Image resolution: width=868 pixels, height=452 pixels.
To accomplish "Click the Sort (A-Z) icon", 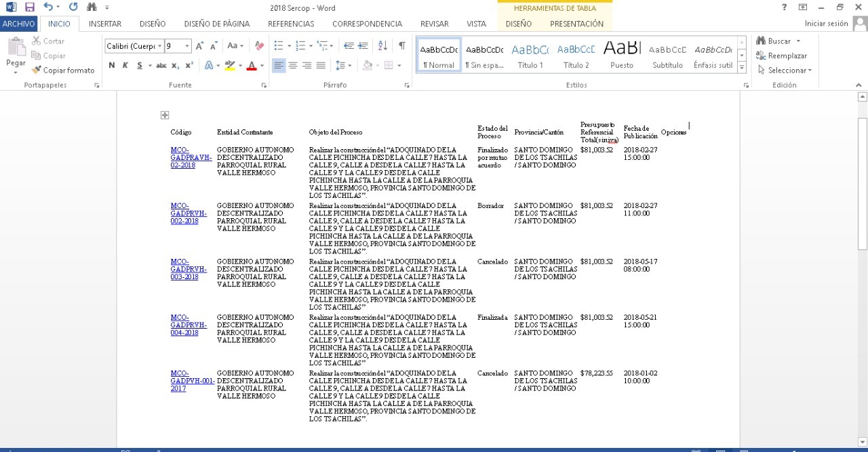I will click(382, 46).
